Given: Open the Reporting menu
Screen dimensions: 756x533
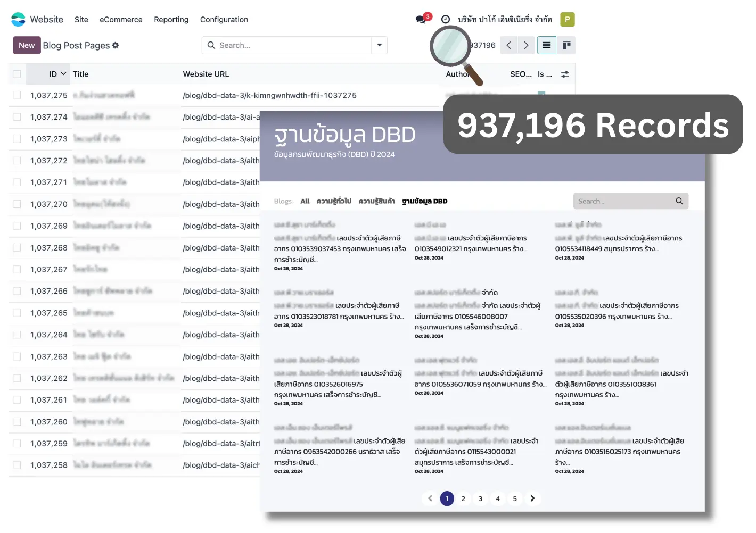Looking at the screenshot, I should (171, 20).
